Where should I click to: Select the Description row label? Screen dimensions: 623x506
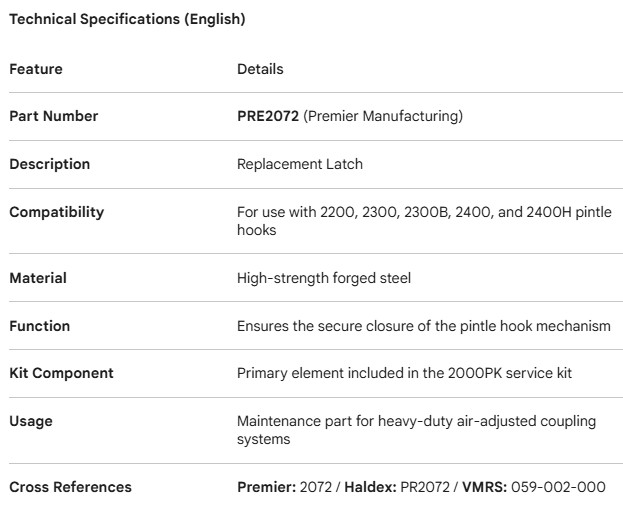(x=50, y=164)
